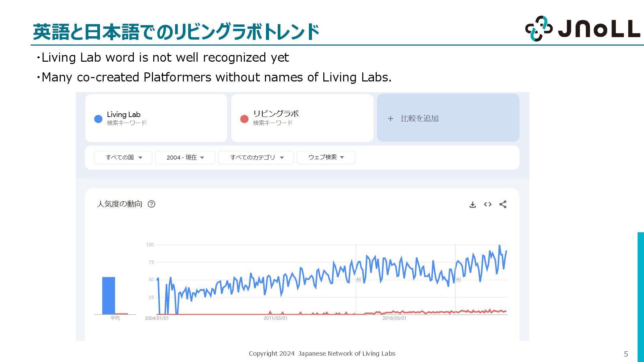Edit the Living Lab search term
Screen dimensions: 644x362
(x=156, y=118)
